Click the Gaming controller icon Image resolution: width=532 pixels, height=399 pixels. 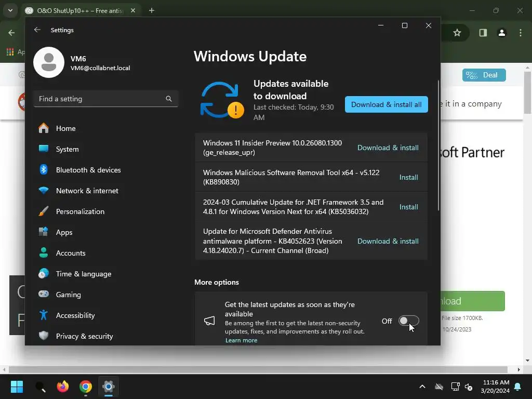click(x=44, y=294)
